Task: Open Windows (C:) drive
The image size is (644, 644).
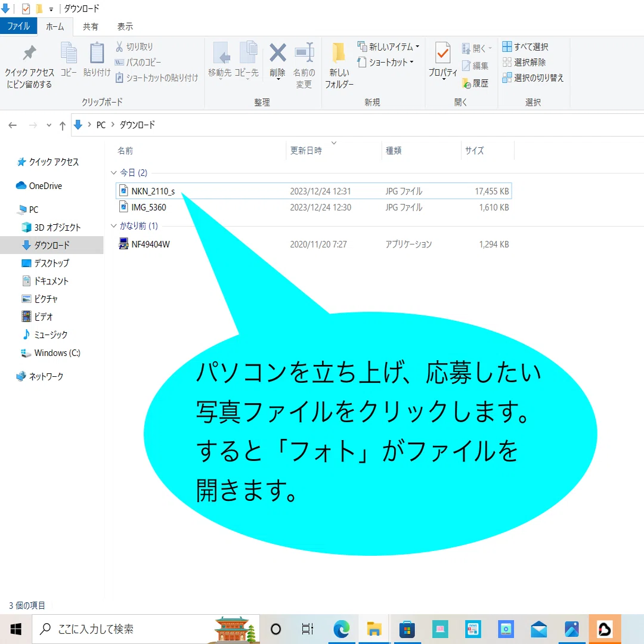Action: point(51,353)
